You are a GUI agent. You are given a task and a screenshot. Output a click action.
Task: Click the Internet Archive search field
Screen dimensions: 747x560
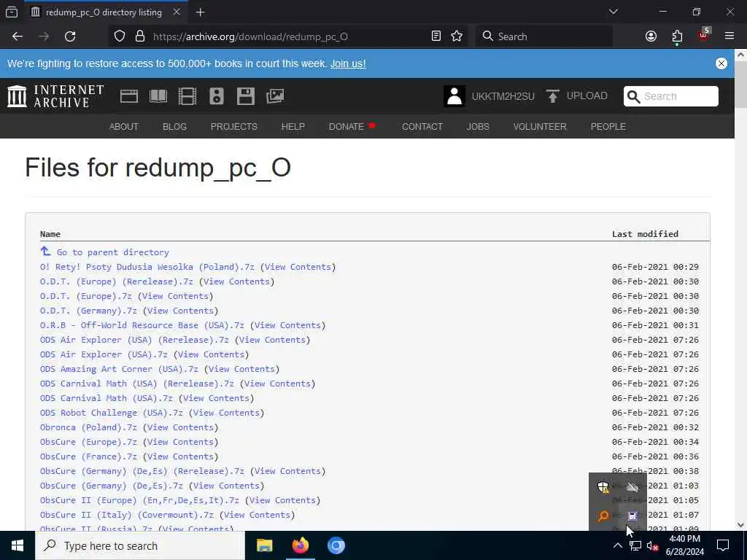(671, 96)
